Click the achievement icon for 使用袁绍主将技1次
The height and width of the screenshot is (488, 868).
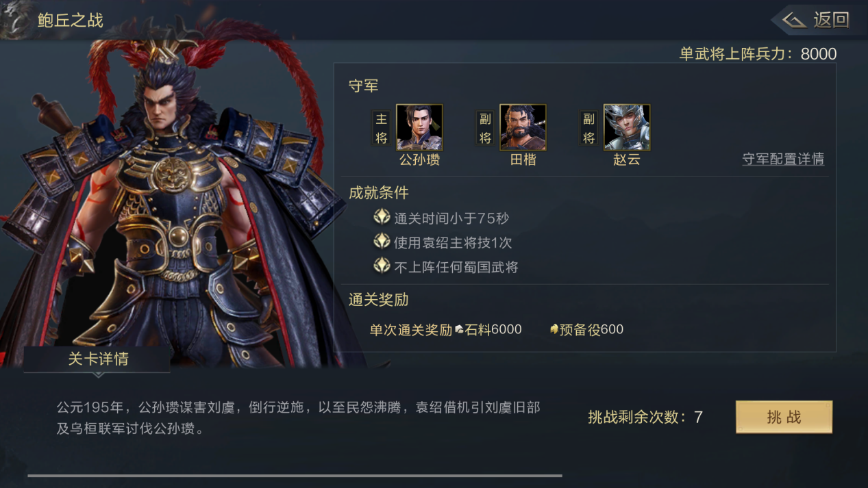(x=382, y=242)
